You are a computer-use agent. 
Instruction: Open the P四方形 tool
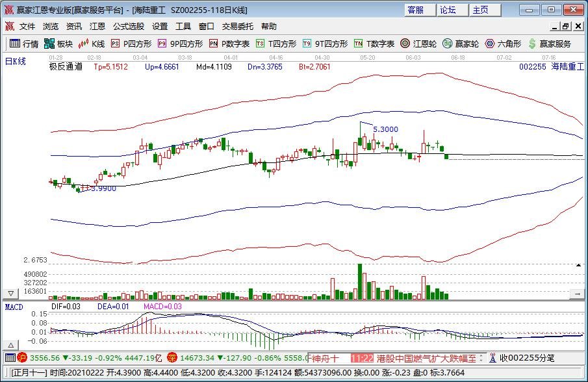(131, 44)
